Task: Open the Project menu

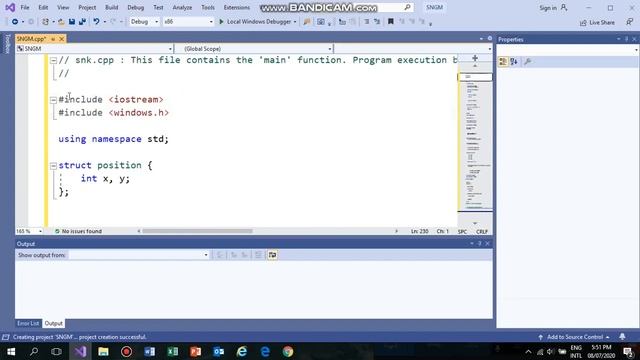Action: coord(87,7)
